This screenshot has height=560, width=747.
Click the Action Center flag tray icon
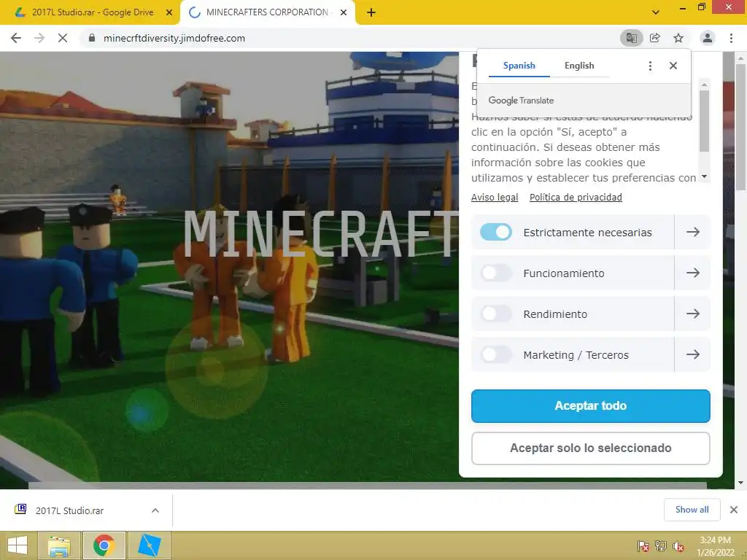[643, 545]
